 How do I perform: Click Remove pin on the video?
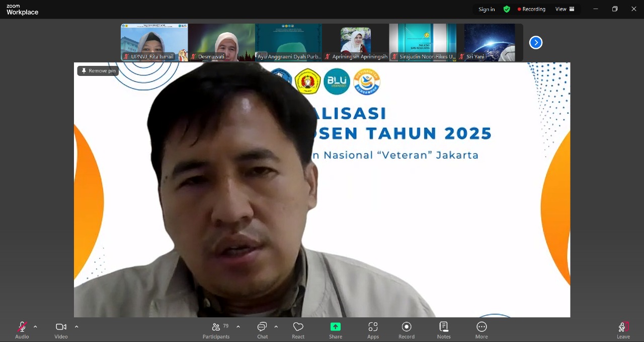[98, 71]
